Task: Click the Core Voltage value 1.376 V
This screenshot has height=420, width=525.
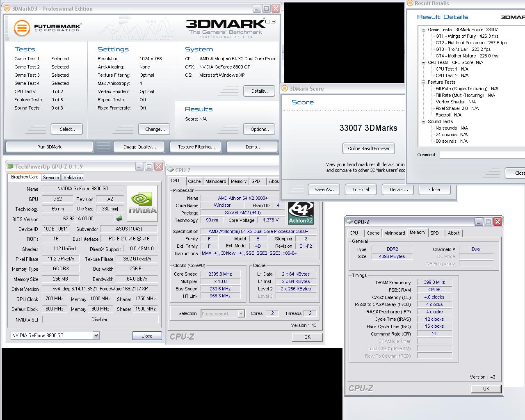Action: pos(271,220)
